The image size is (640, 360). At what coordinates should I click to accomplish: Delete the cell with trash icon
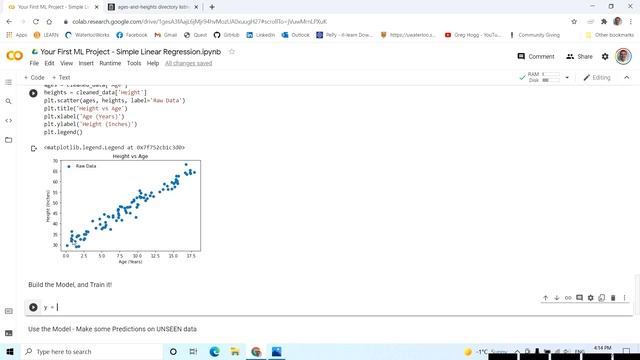(613, 298)
